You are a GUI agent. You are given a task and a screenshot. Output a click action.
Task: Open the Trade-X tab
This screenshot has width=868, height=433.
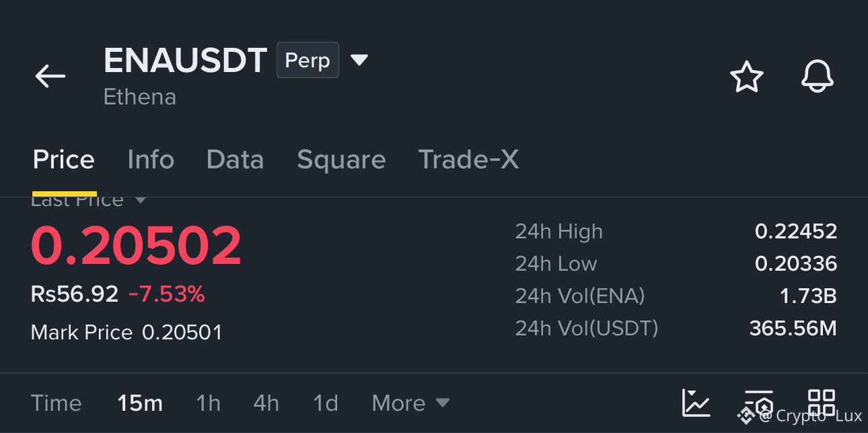pyautogui.click(x=468, y=160)
